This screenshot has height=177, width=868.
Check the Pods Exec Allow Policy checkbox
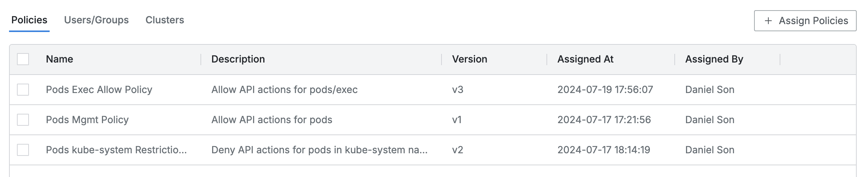point(23,90)
